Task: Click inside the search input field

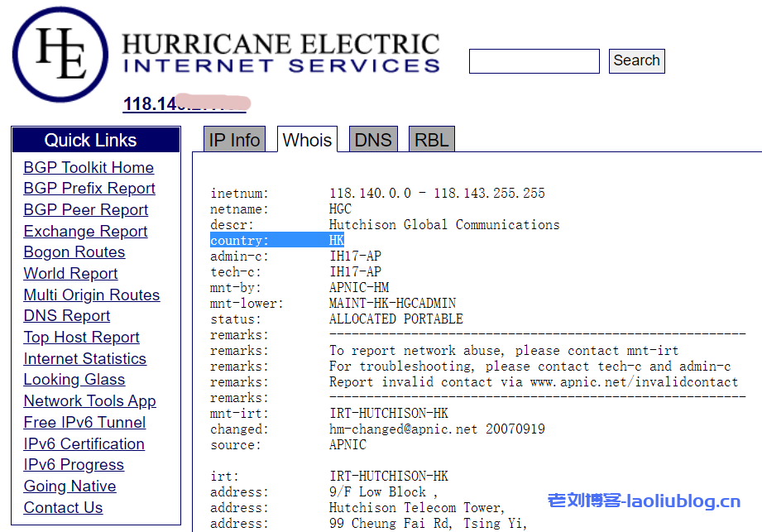Action: pyautogui.click(x=534, y=60)
